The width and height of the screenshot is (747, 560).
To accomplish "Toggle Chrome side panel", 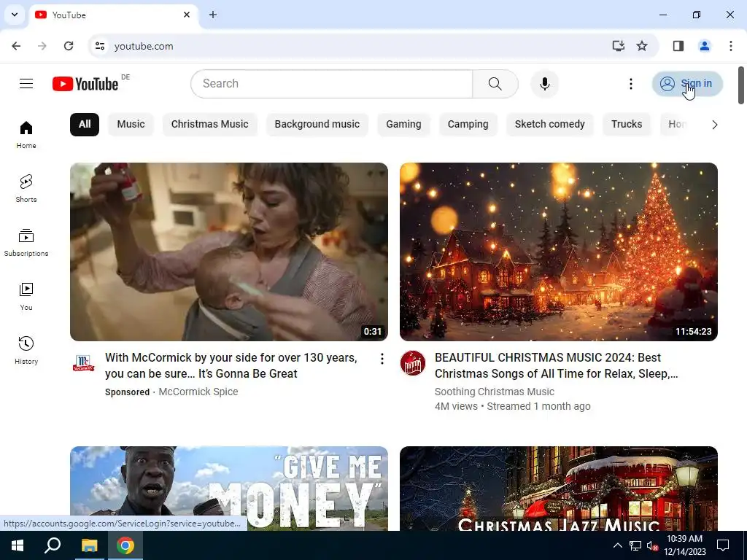I will tap(678, 46).
